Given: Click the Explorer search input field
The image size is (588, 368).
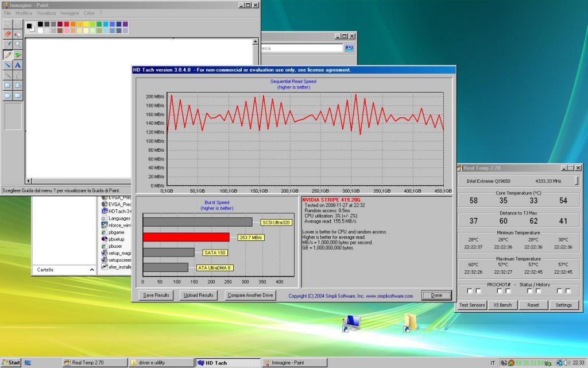Looking at the screenshot, I should (x=302, y=48).
